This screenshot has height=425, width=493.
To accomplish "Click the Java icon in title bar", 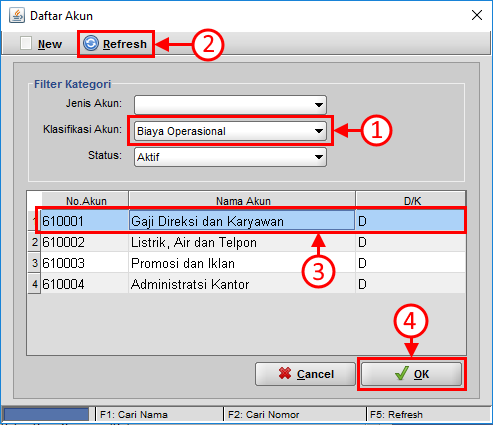I will tap(17, 15).
